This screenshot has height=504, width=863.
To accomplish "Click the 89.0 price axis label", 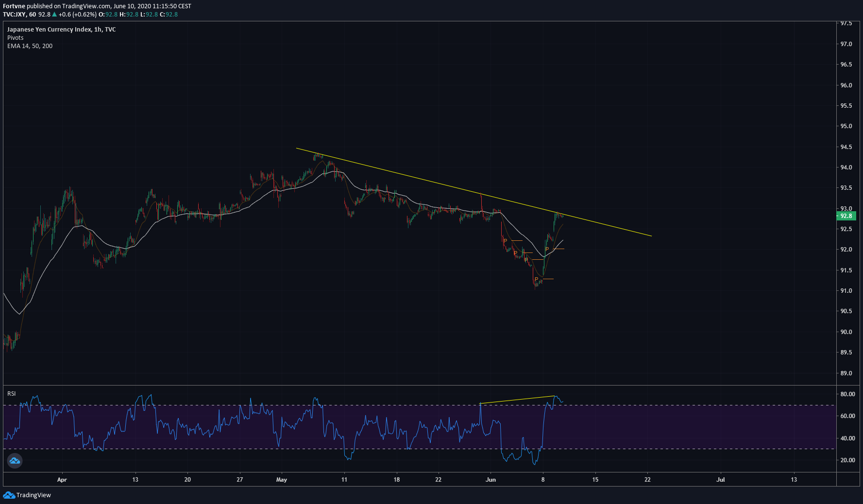I will point(846,373).
